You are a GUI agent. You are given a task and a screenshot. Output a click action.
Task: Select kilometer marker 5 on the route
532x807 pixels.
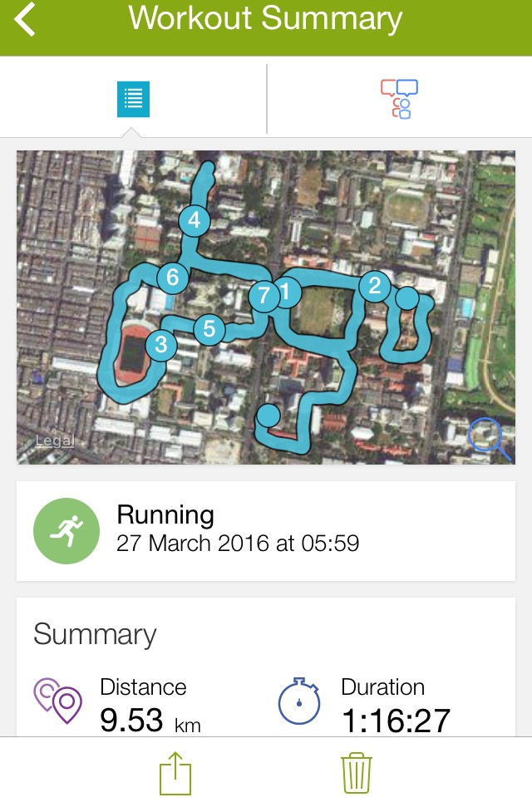tap(209, 328)
